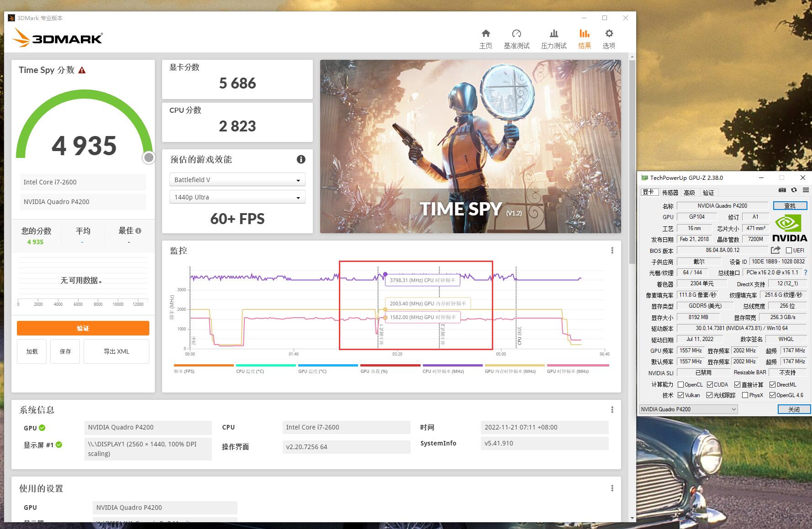Click the purple CPU 时钟频率 legend bar
The width and height of the screenshot is (812, 529).
[x=453, y=366]
